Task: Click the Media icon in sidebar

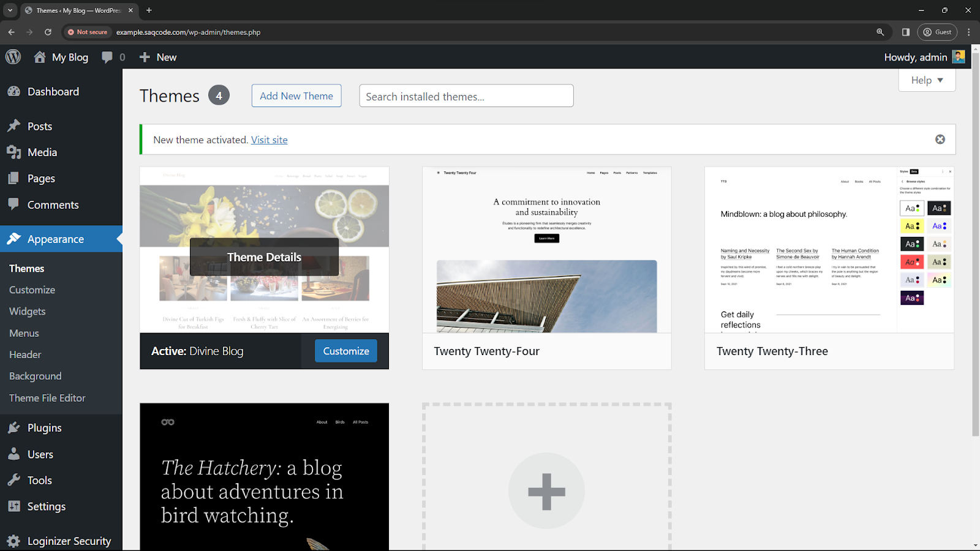Action: (14, 152)
